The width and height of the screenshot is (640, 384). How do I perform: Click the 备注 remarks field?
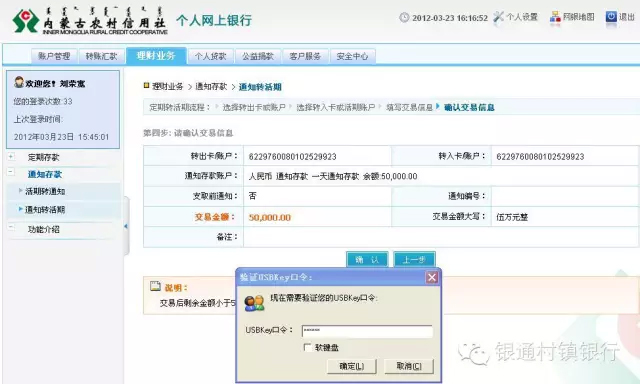coord(440,237)
